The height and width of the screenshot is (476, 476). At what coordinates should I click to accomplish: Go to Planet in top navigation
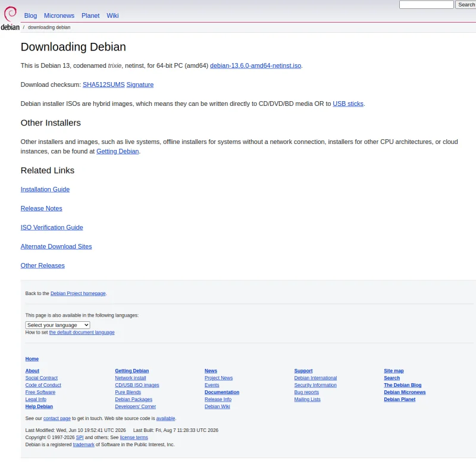coord(90,15)
